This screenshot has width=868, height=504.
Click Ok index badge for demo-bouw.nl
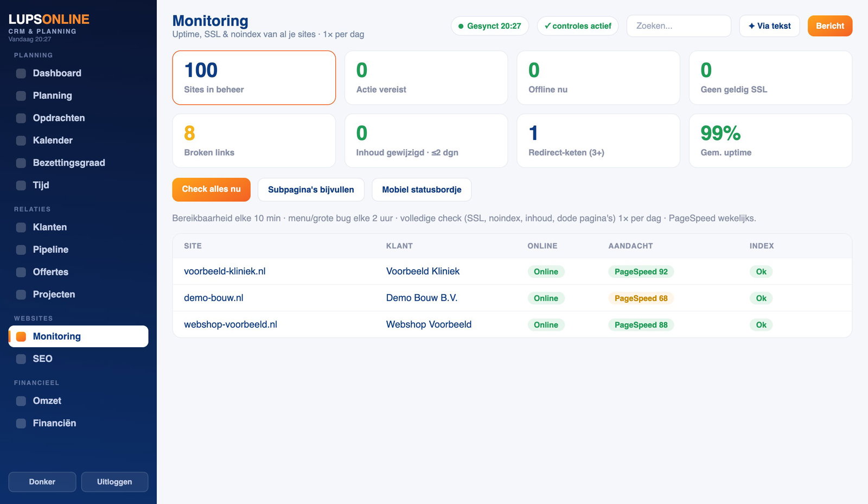click(761, 298)
